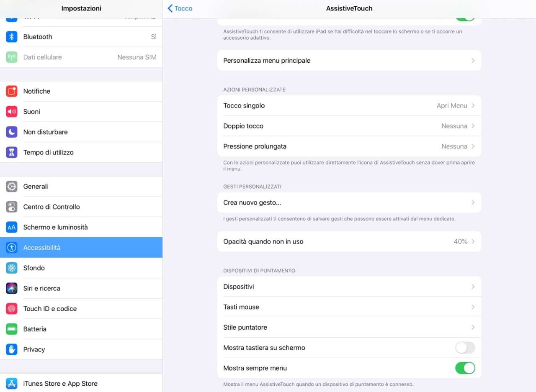Tap the Tempo di utilizzo hourglass icon
Image resolution: width=536 pixels, height=392 pixels.
tap(12, 152)
